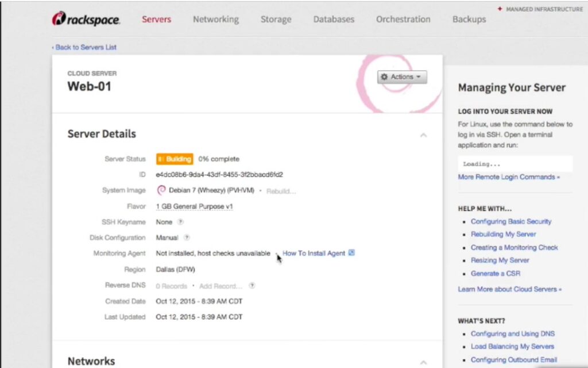Click Reverse DNS help icon

(253, 286)
